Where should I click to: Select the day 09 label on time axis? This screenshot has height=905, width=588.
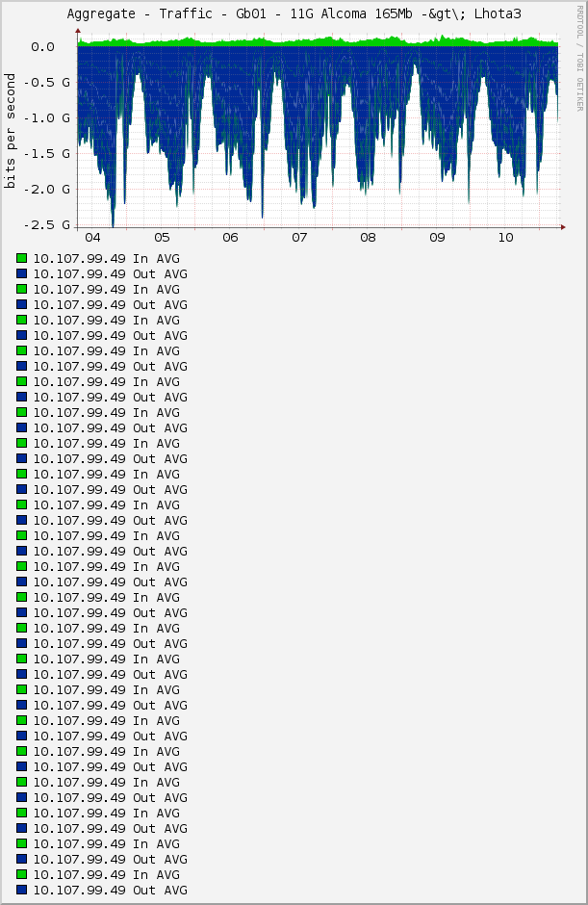tap(438, 237)
